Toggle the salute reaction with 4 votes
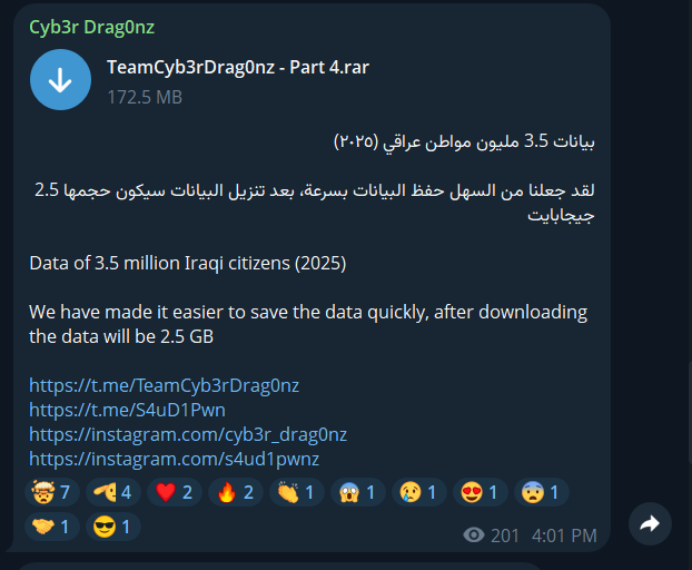 [113, 492]
